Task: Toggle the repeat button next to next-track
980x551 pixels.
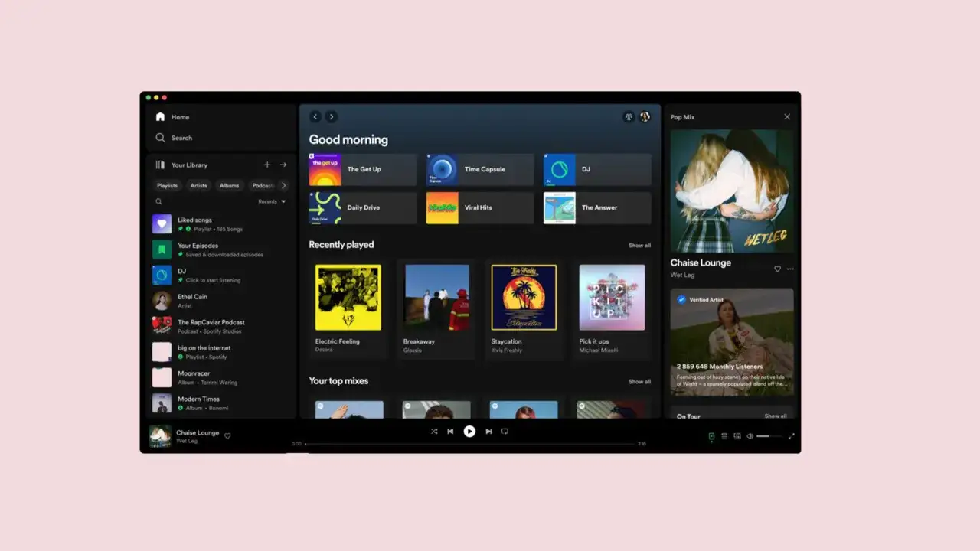Action: point(505,432)
